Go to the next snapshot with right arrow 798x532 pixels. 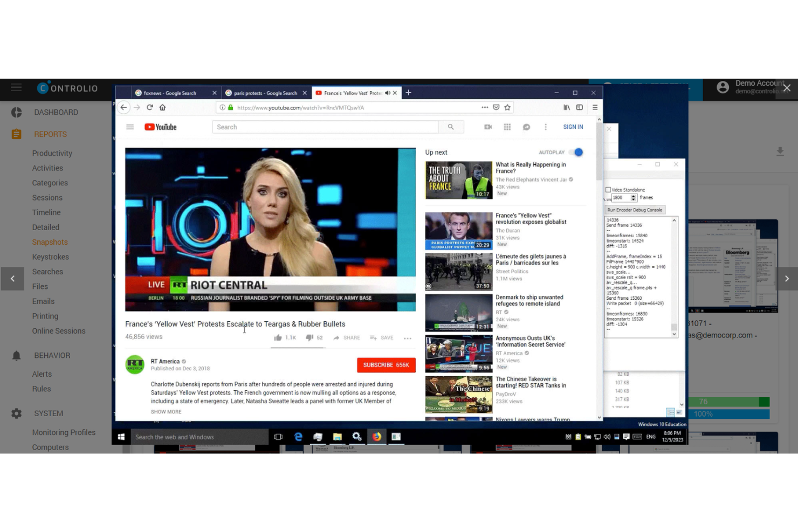tap(786, 279)
